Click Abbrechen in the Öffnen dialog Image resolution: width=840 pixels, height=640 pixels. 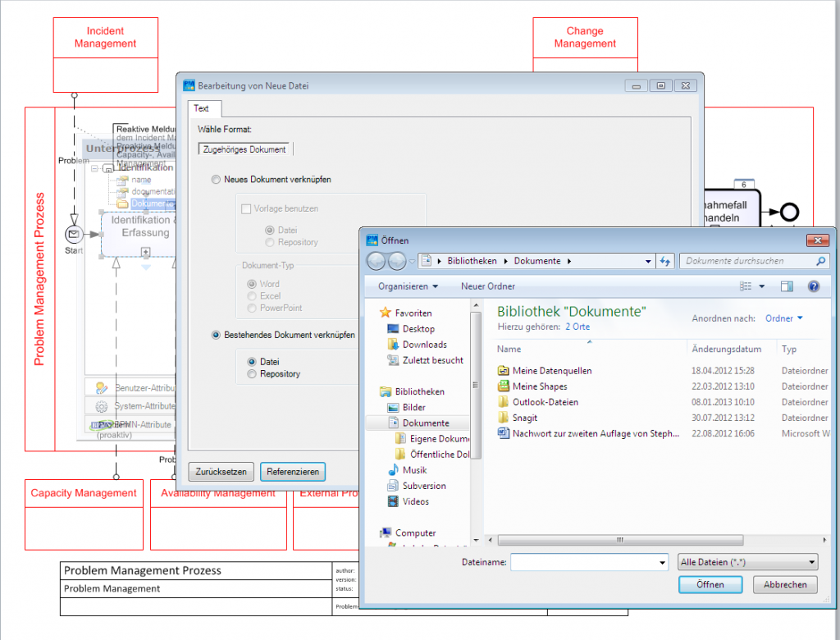coord(785,585)
